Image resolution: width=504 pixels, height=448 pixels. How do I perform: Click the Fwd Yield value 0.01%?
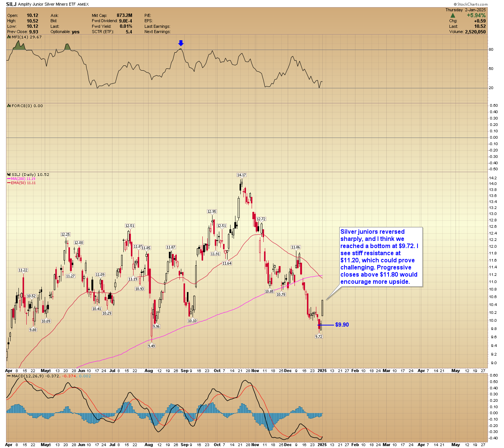[x=126, y=26]
